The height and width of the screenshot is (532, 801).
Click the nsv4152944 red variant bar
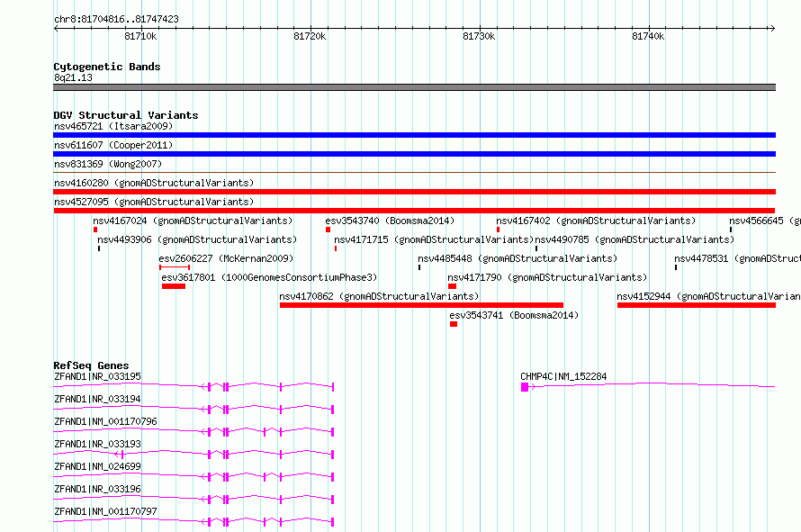(697, 305)
